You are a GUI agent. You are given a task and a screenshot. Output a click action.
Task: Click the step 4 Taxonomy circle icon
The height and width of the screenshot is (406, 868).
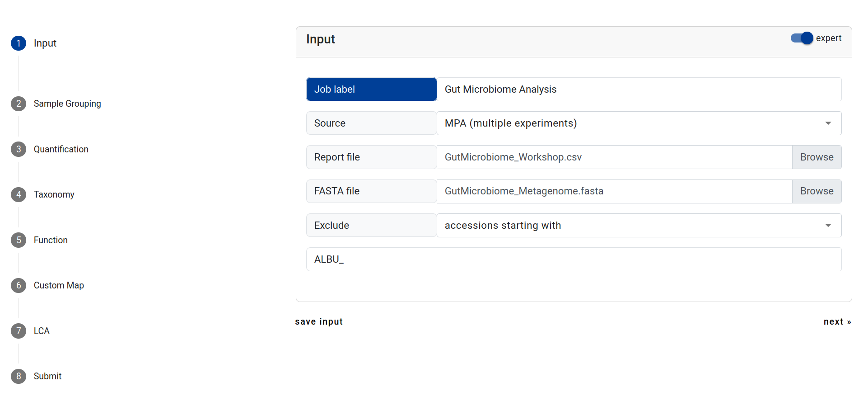(19, 194)
